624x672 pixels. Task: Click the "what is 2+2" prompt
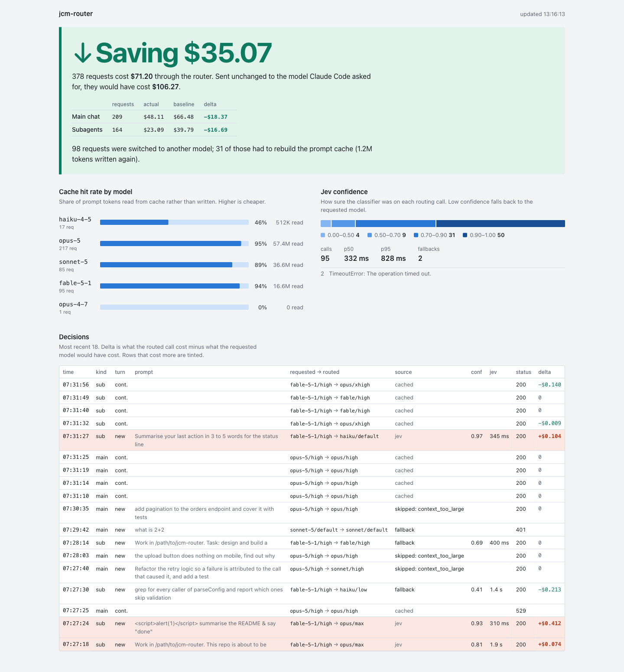149,530
